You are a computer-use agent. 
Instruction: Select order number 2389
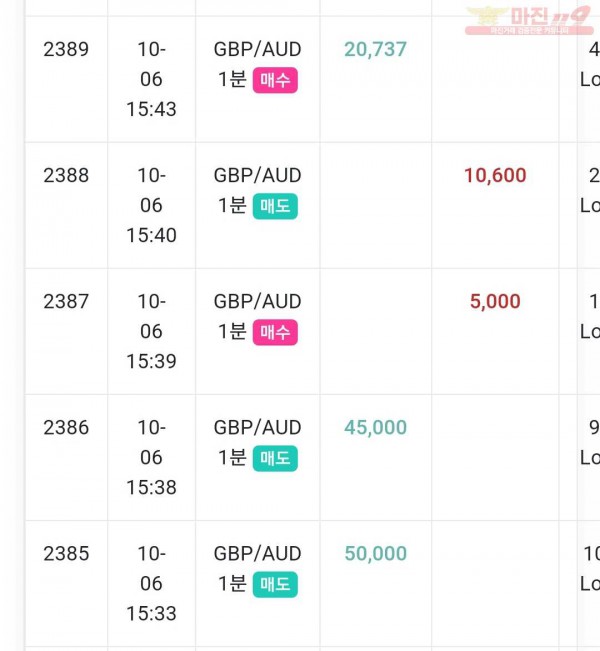[x=66, y=49]
